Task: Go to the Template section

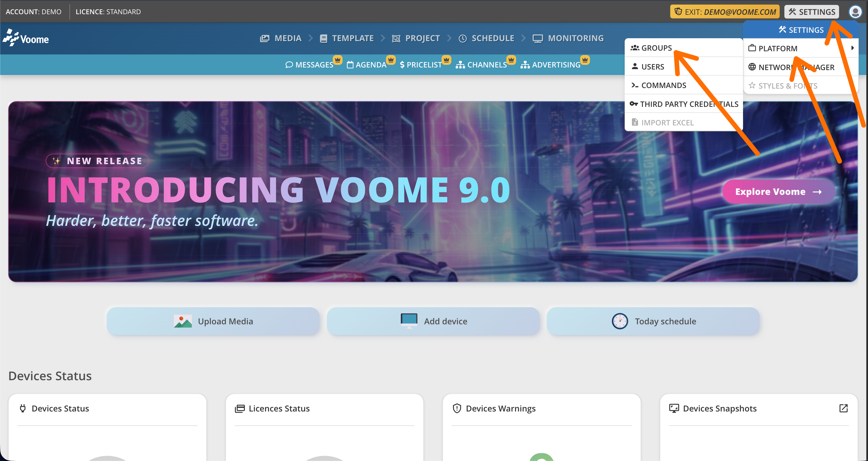Action: tap(346, 39)
